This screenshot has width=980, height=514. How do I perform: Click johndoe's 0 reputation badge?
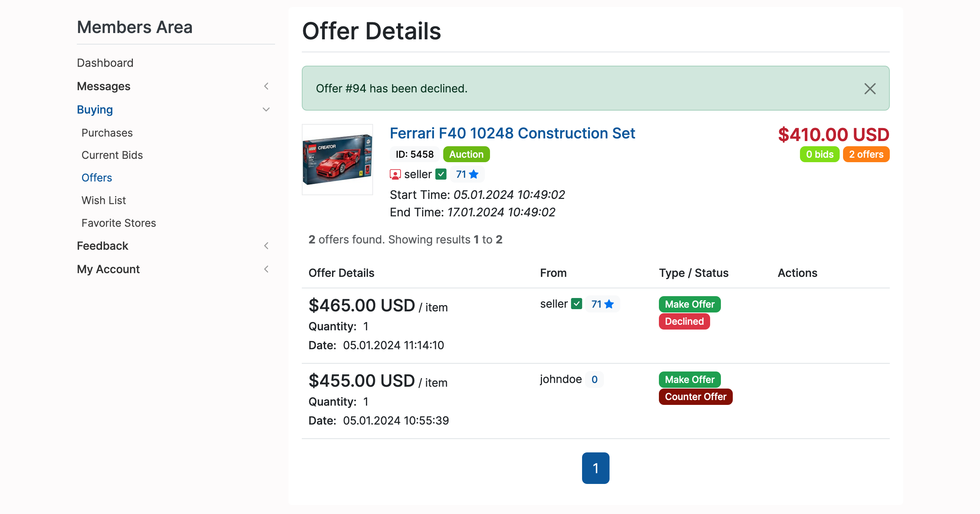pos(594,379)
